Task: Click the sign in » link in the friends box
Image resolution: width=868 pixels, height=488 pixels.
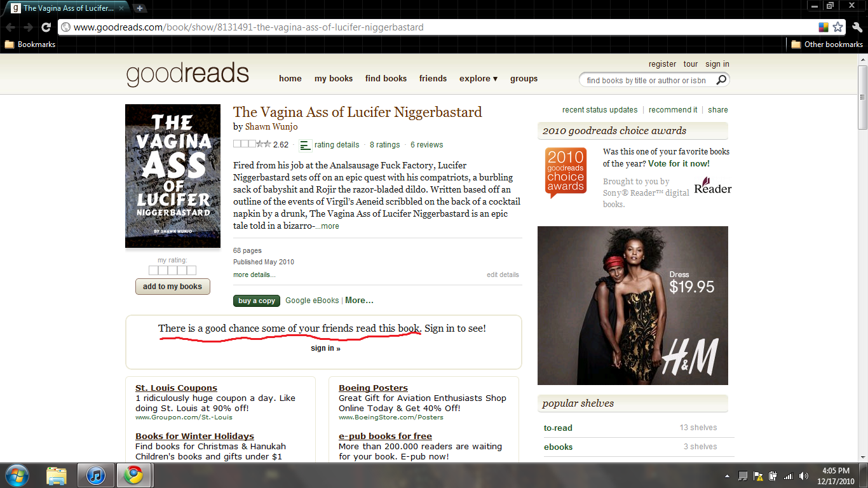Action: tap(325, 348)
